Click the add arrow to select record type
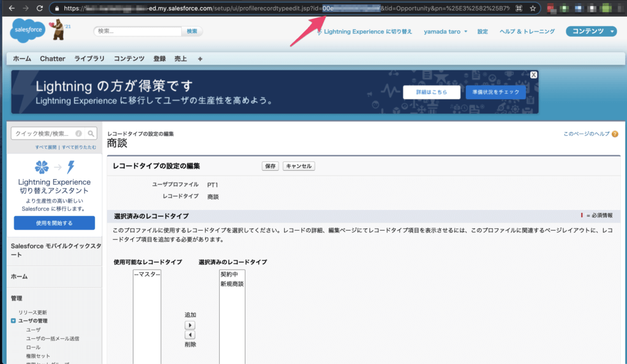This screenshot has width=627, height=364. pyautogui.click(x=190, y=325)
